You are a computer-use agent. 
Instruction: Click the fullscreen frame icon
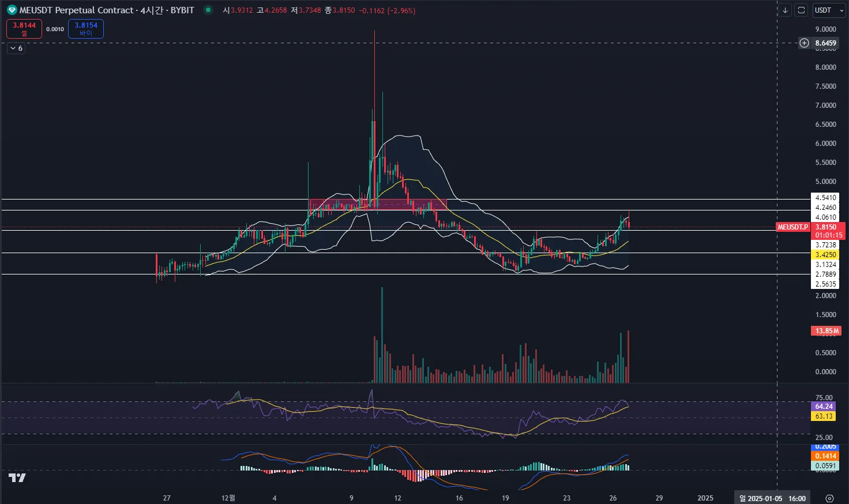(801, 10)
